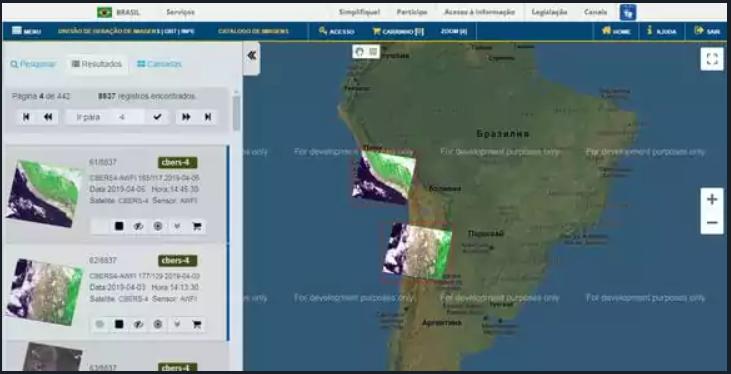Viewport: 731px width, 374px height.
Task: Add the second CBERS-4 scene to cart
Action: [x=197, y=325]
